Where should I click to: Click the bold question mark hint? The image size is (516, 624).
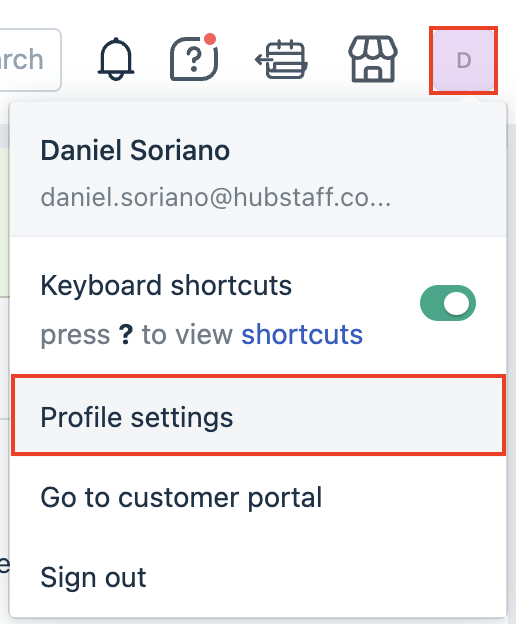pos(126,334)
